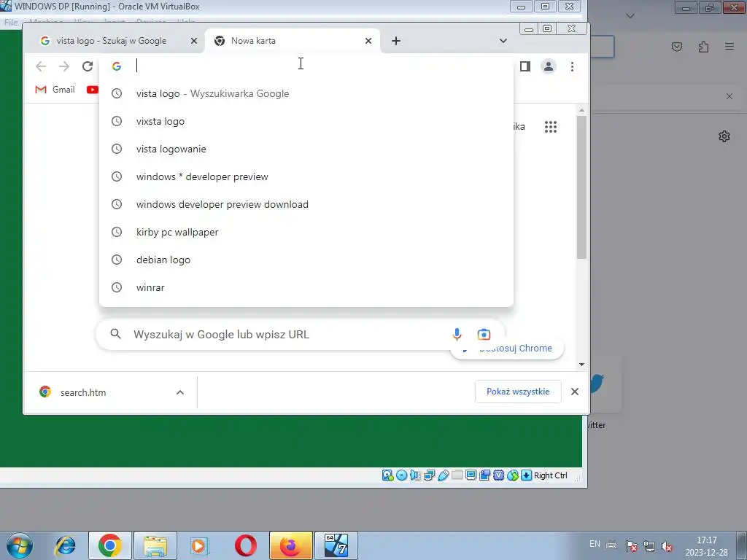Expand search.htm download options arrow
The width and height of the screenshot is (747, 560).
(x=180, y=392)
